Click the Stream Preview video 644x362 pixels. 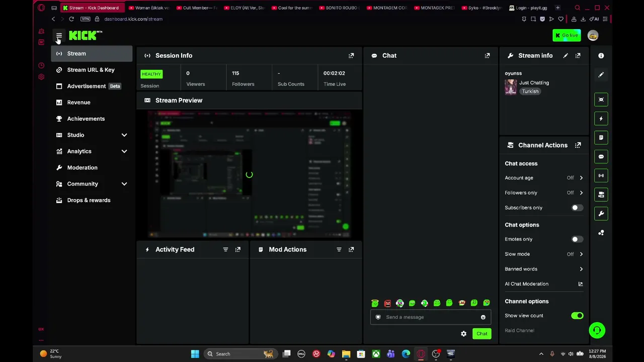(249, 174)
